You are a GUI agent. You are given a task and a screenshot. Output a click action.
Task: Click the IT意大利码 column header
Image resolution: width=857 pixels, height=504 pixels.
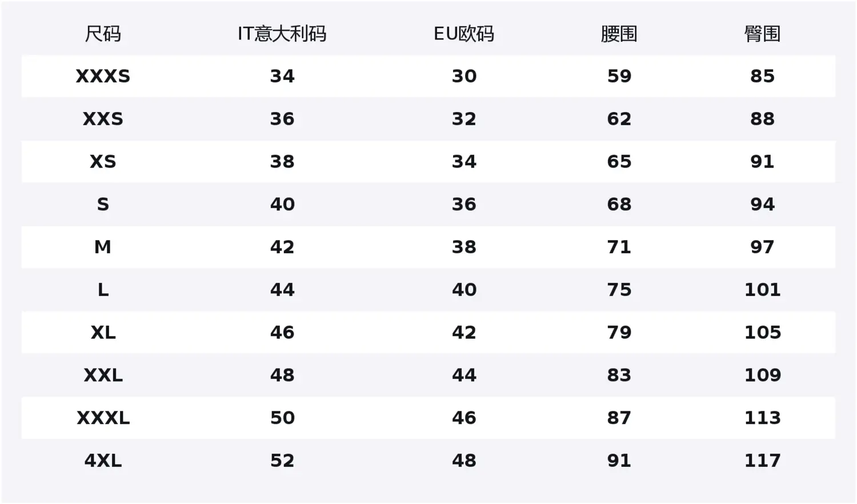click(x=282, y=34)
